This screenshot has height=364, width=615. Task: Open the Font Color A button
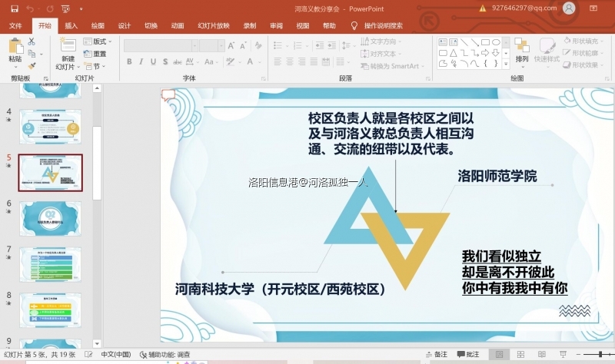[250, 61]
